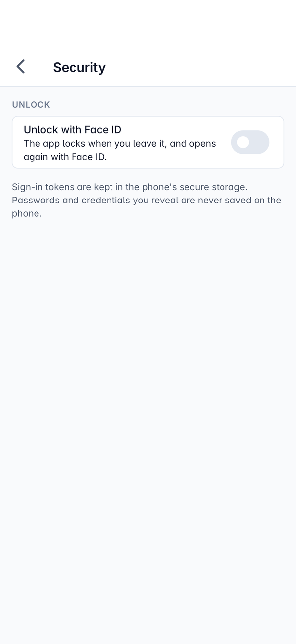The width and height of the screenshot is (296, 644).
Task: Click the word 'opens' in the toggle description
Action: pyautogui.click(x=202, y=144)
